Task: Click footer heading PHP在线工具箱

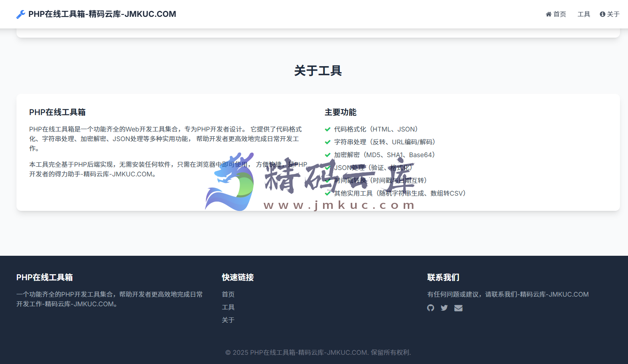Action: pos(45,277)
